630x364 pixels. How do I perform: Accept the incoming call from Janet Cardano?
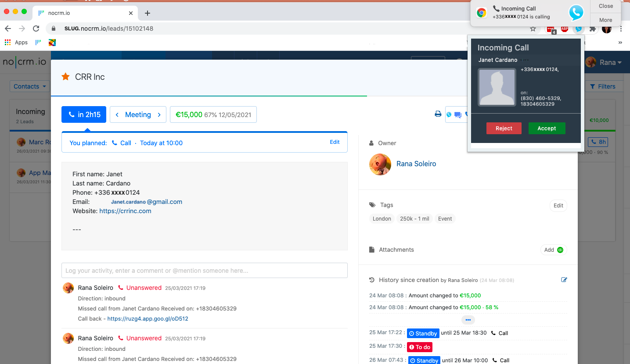point(547,128)
